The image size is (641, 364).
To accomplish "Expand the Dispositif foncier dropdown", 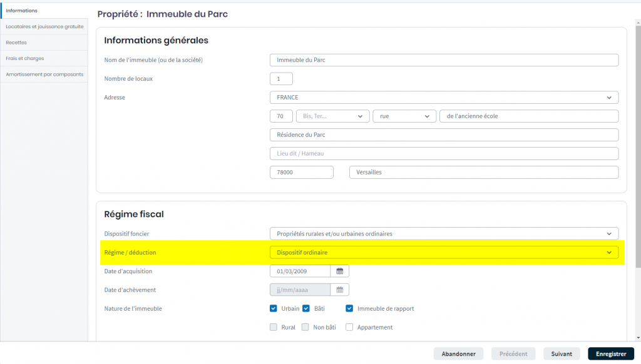I will 444,234.
